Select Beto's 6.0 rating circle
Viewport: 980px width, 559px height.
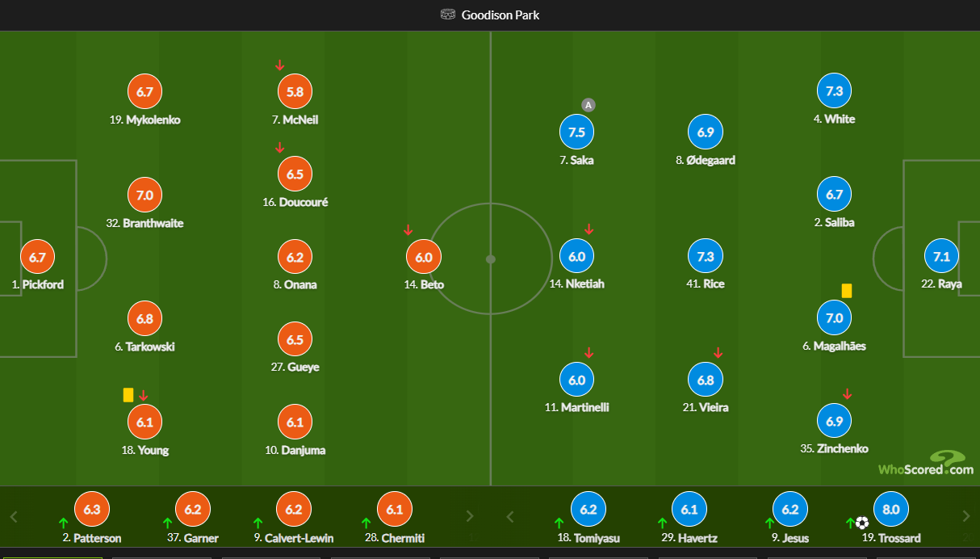[x=424, y=258]
